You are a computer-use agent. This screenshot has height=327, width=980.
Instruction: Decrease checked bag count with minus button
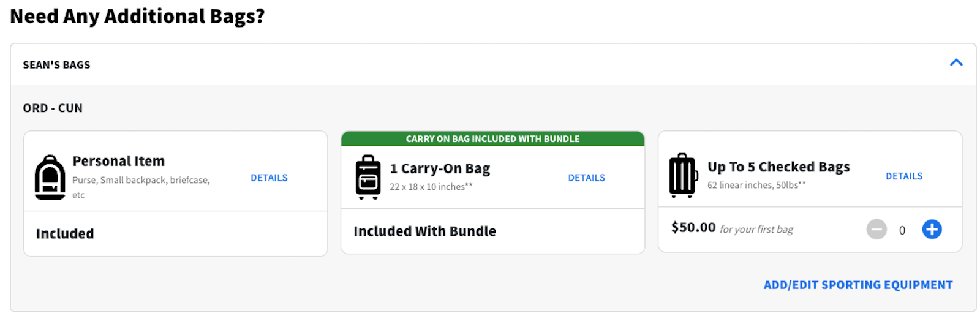[876, 230]
